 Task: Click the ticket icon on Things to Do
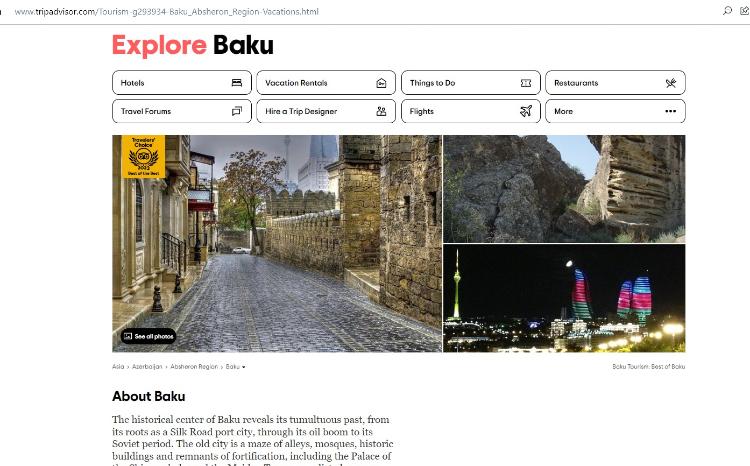526,83
